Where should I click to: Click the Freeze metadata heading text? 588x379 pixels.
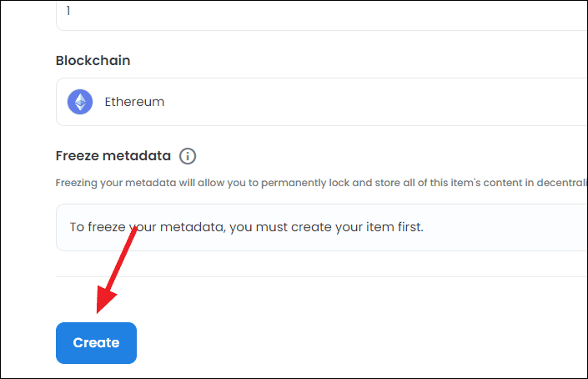tap(113, 156)
